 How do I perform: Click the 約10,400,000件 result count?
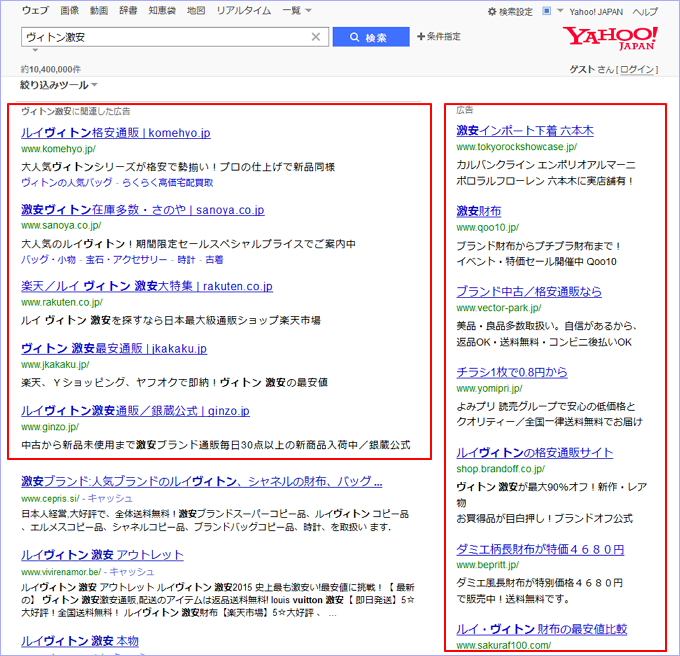tap(51, 69)
